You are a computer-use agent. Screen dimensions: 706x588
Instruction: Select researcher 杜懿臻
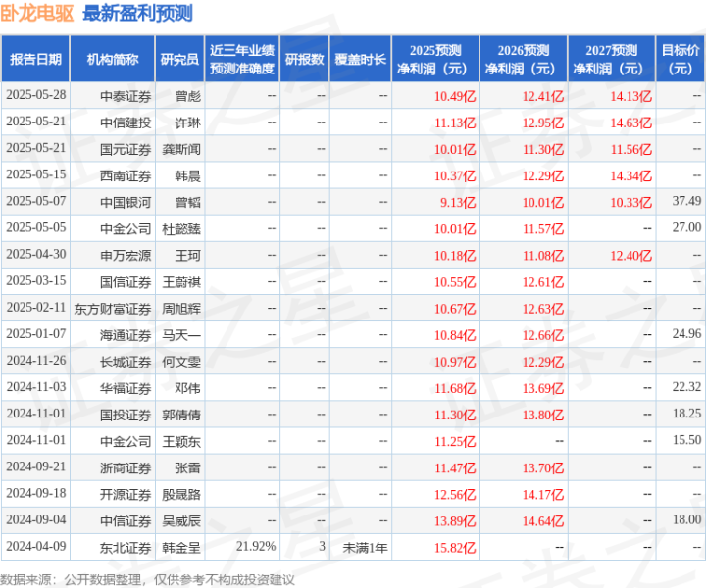coord(181,228)
